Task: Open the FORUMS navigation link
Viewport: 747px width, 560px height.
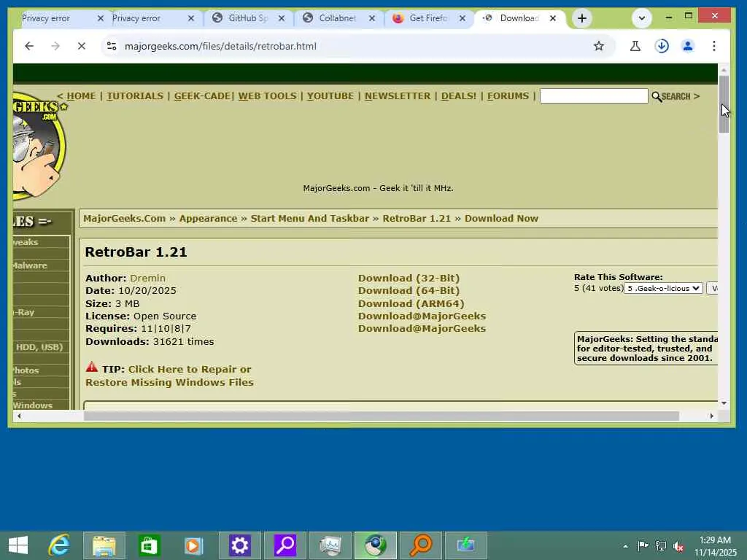Action: tap(508, 96)
